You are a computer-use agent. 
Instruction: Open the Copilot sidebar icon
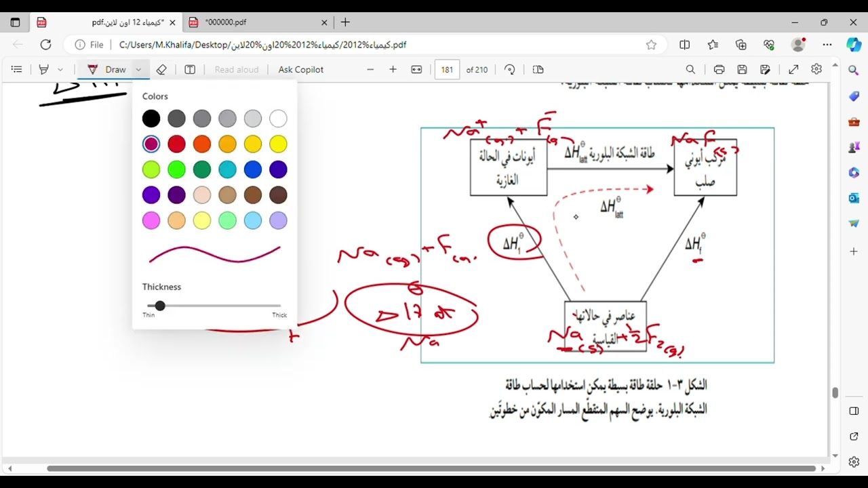point(854,45)
